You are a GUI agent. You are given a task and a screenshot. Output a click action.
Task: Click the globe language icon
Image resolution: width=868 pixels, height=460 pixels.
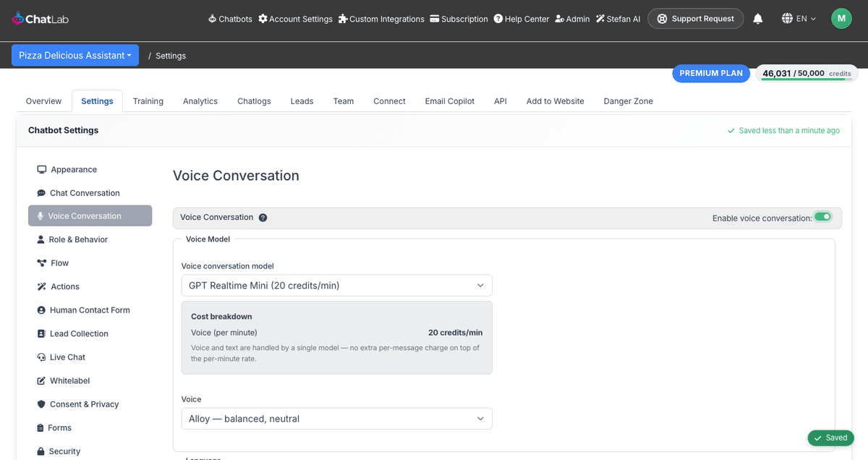click(787, 19)
